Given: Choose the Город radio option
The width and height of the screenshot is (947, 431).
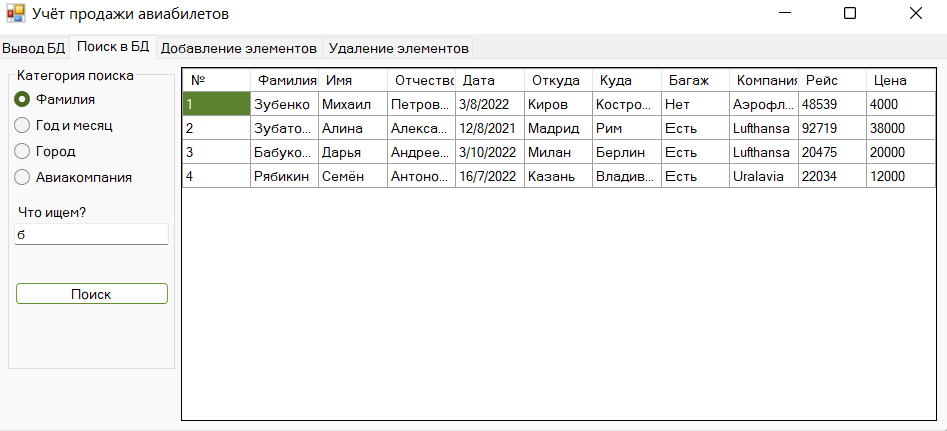Looking at the screenshot, I should point(21,151).
